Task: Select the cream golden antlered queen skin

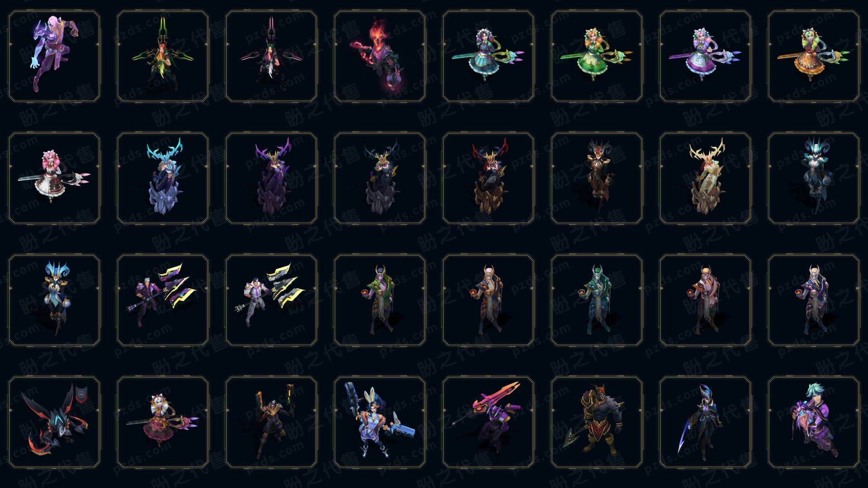Action: pos(705,178)
